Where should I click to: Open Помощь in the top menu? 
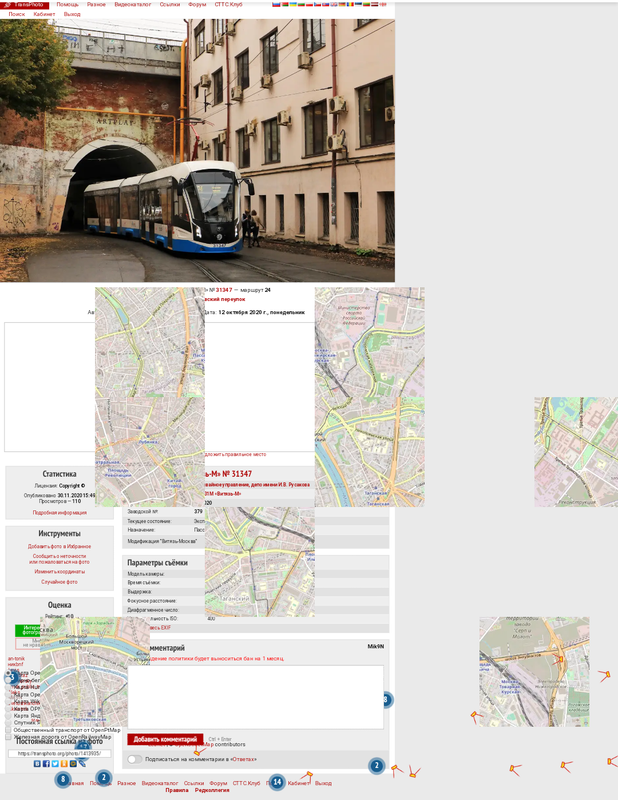(67, 4)
